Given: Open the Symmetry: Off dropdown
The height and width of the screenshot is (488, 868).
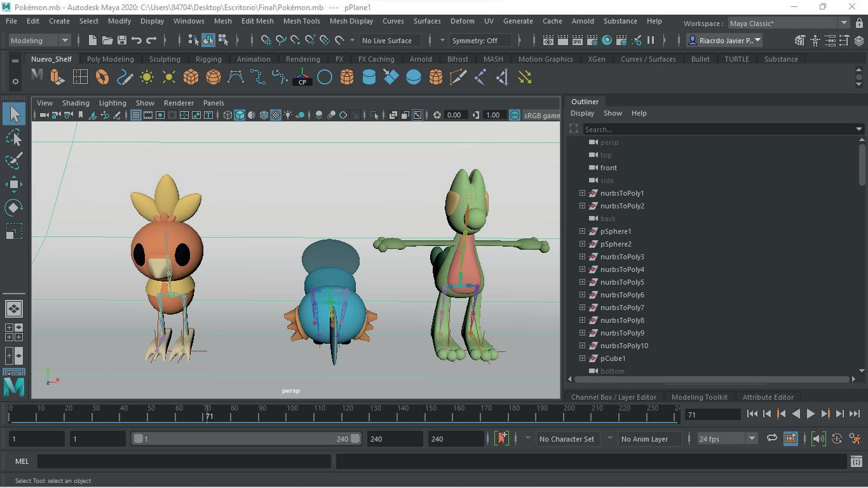Looking at the screenshot, I should coord(480,40).
